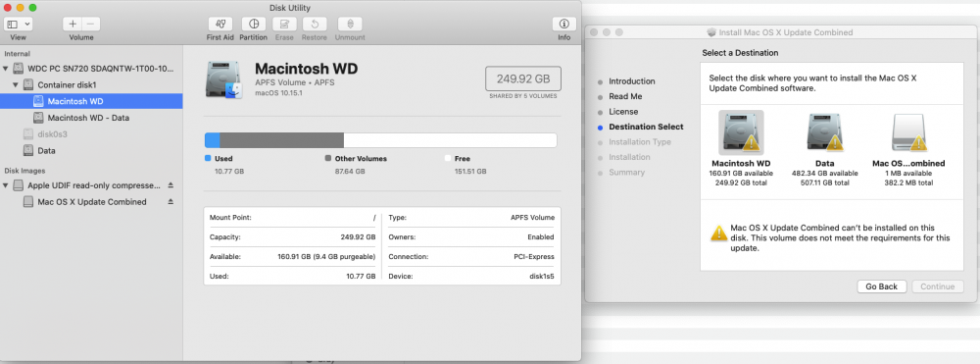Choose Data disk as install destination
The width and height of the screenshot is (980, 364).
[824, 148]
